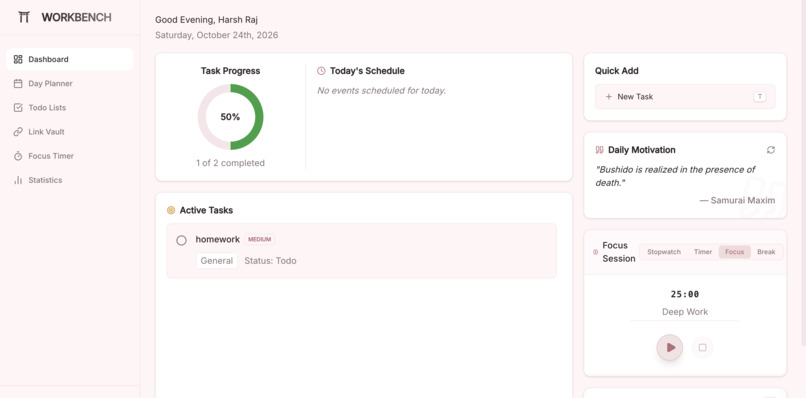
Task: Click the Task Progress 50% ring
Action: pyautogui.click(x=230, y=117)
